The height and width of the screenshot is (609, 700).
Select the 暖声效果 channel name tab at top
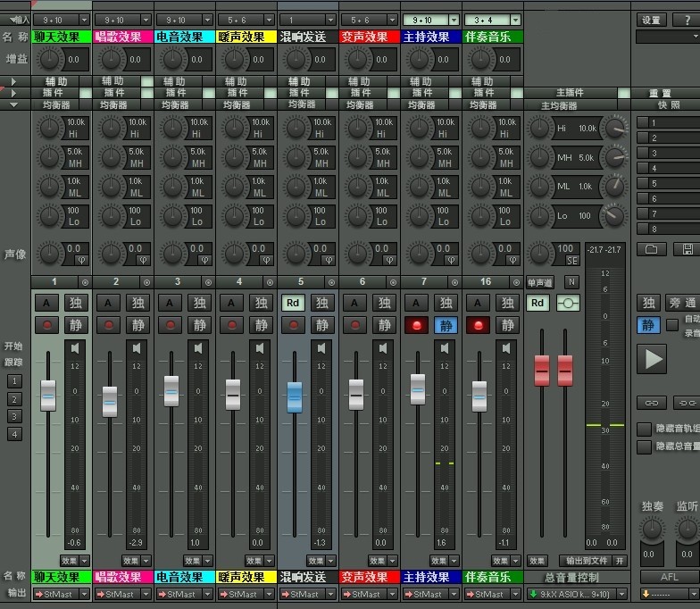coord(246,38)
